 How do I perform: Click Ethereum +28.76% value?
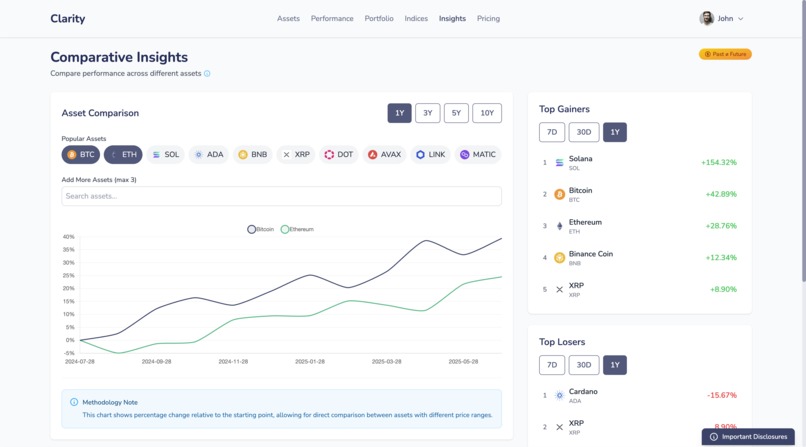[721, 226]
